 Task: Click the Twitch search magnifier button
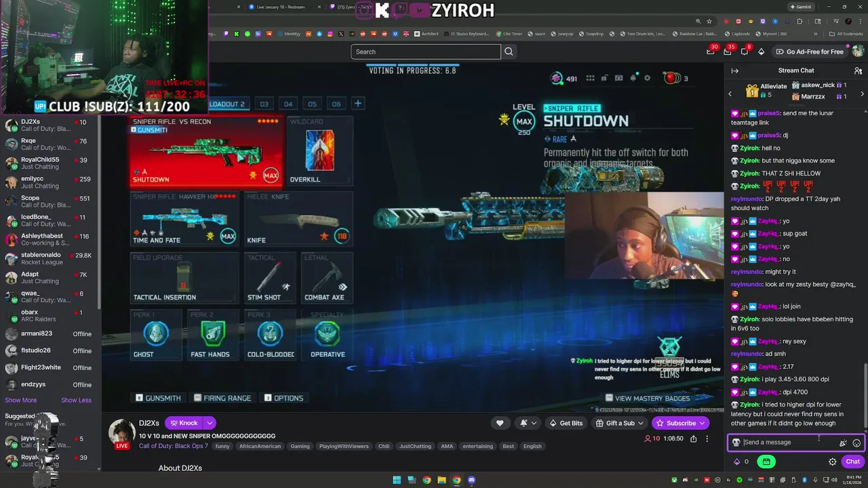coord(509,52)
